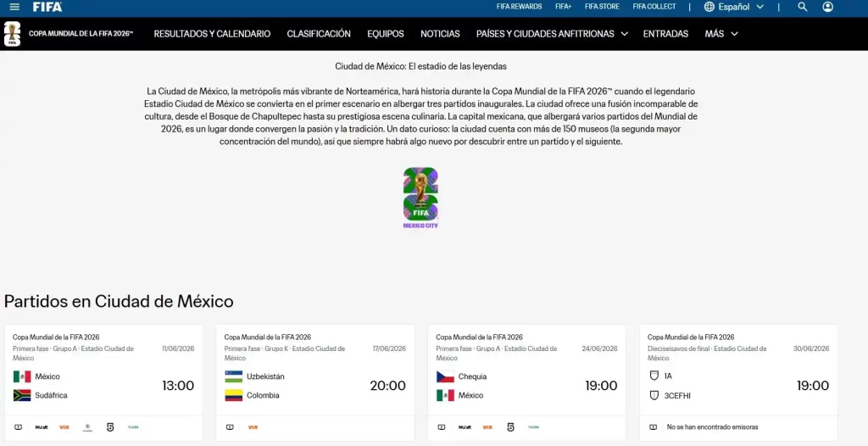Click 'Ciudad de México: El estadio de las leyendas'
The width and height of the screenshot is (868, 446).
[x=420, y=66]
